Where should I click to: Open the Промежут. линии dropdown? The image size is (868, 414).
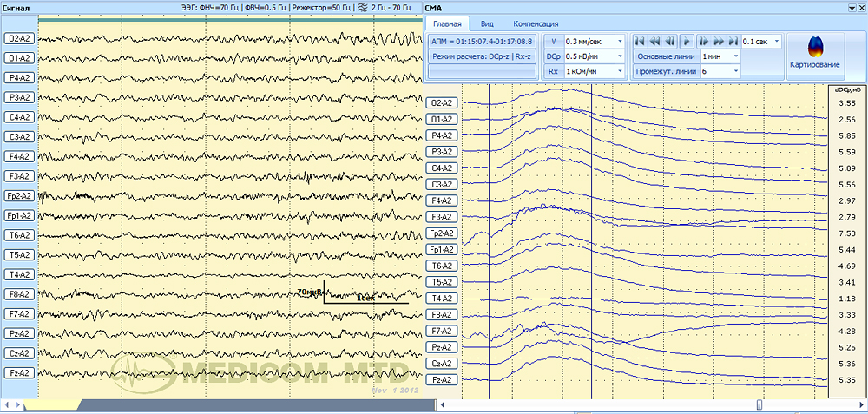pyautogui.click(x=736, y=71)
